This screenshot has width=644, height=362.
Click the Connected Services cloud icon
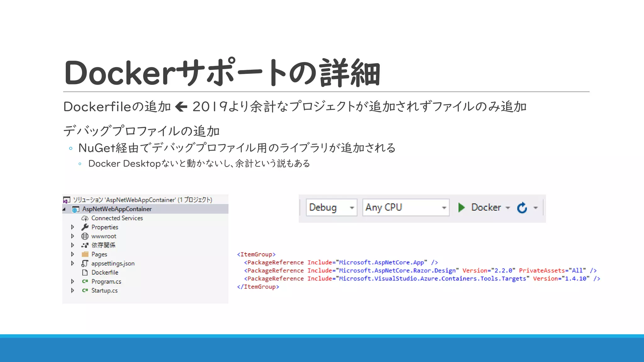pyautogui.click(x=85, y=218)
